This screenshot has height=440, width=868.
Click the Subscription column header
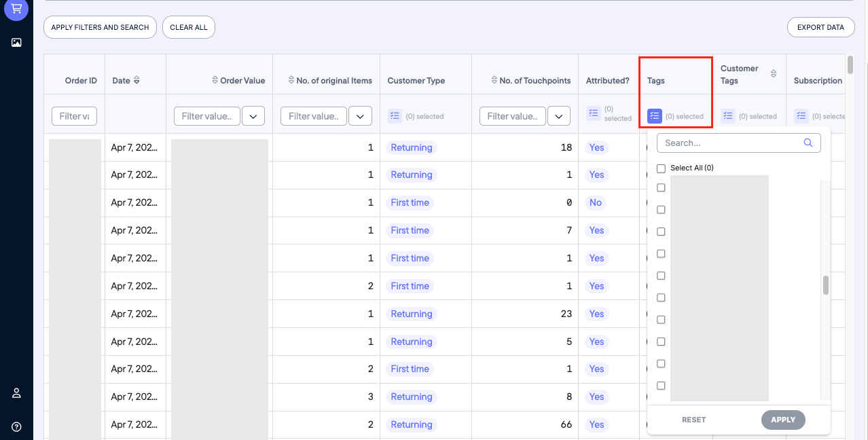pos(818,80)
